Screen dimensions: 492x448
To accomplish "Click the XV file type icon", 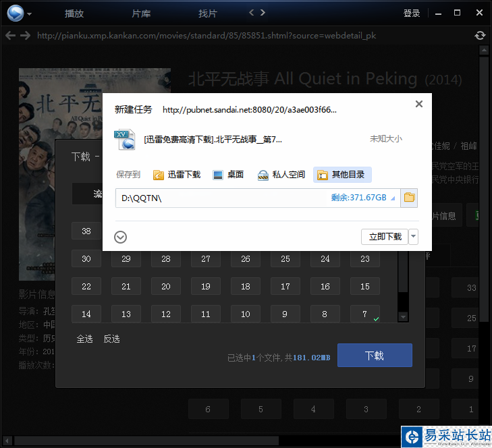I will 125,139.
